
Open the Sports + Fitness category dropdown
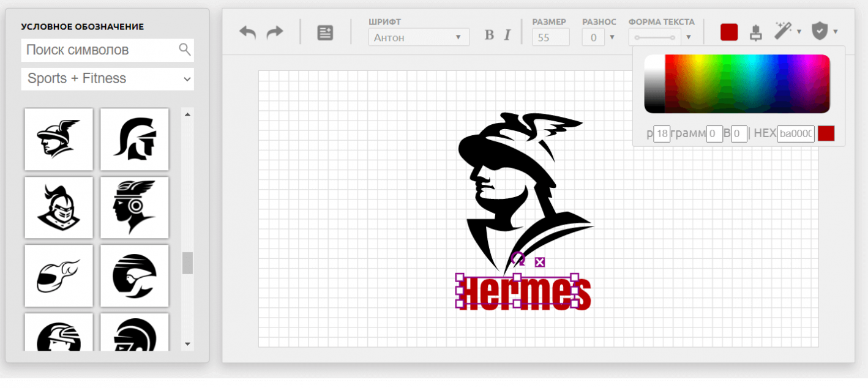[107, 79]
